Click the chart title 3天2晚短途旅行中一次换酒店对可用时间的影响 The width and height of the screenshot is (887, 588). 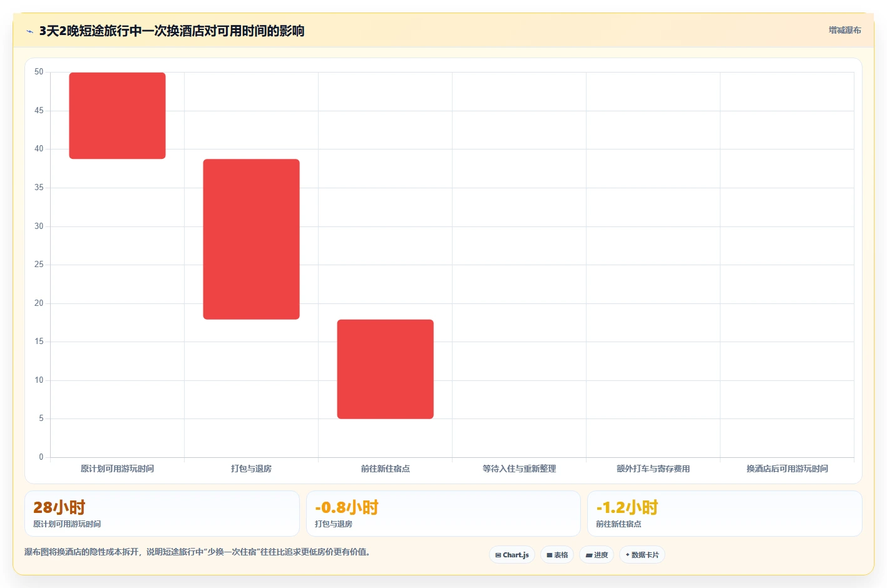click(172, 31)
